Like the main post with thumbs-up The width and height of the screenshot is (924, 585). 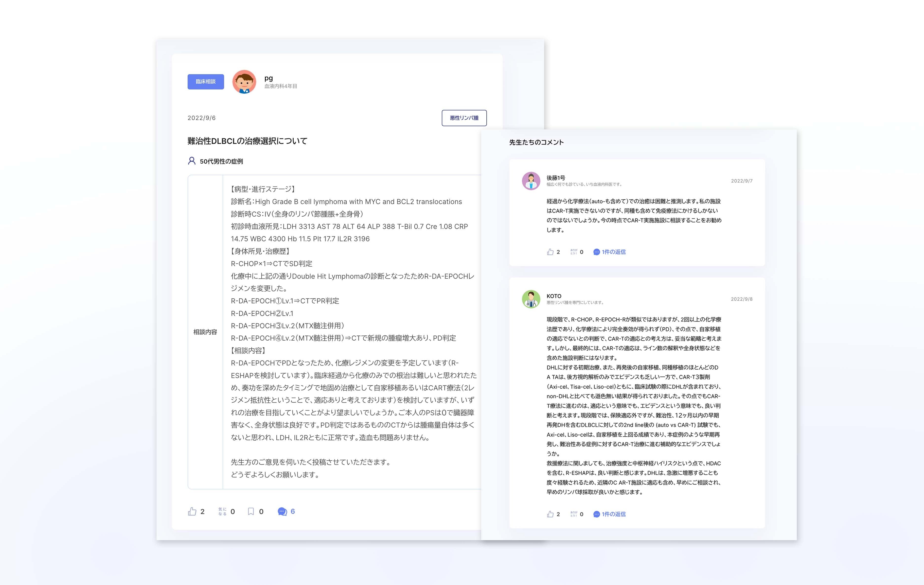coord(192,511)
